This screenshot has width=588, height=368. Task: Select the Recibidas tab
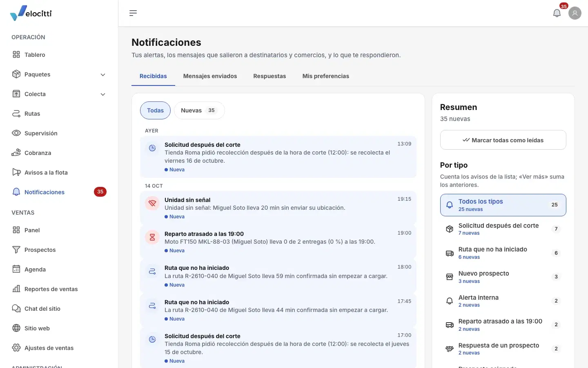pos(153,76)
